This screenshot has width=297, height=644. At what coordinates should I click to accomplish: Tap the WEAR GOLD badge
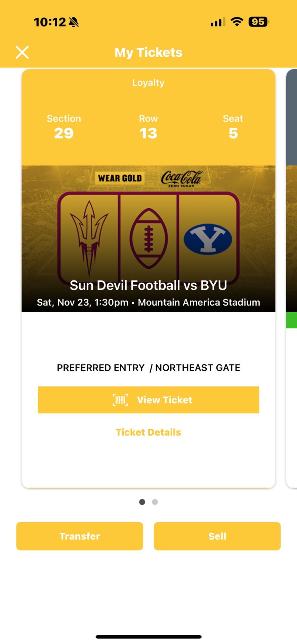[x=120, y=178]
